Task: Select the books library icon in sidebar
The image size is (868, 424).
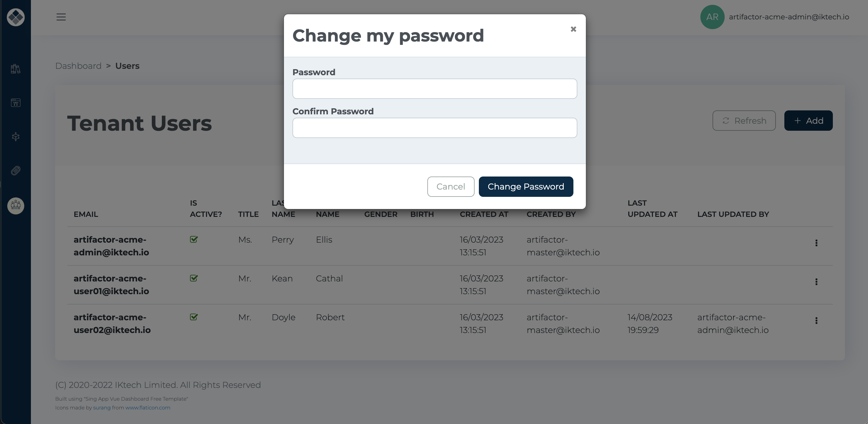Action: tap(15, 69)
